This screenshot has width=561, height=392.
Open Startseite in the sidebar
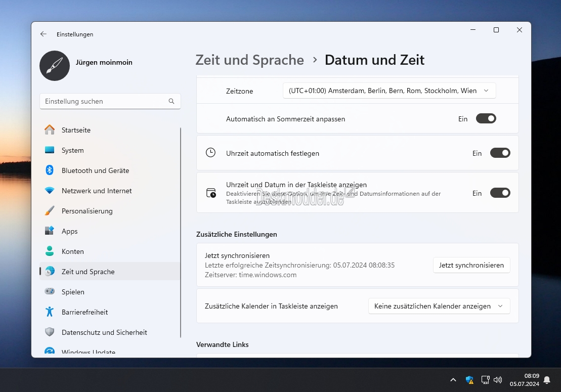[x=76, y=130]
